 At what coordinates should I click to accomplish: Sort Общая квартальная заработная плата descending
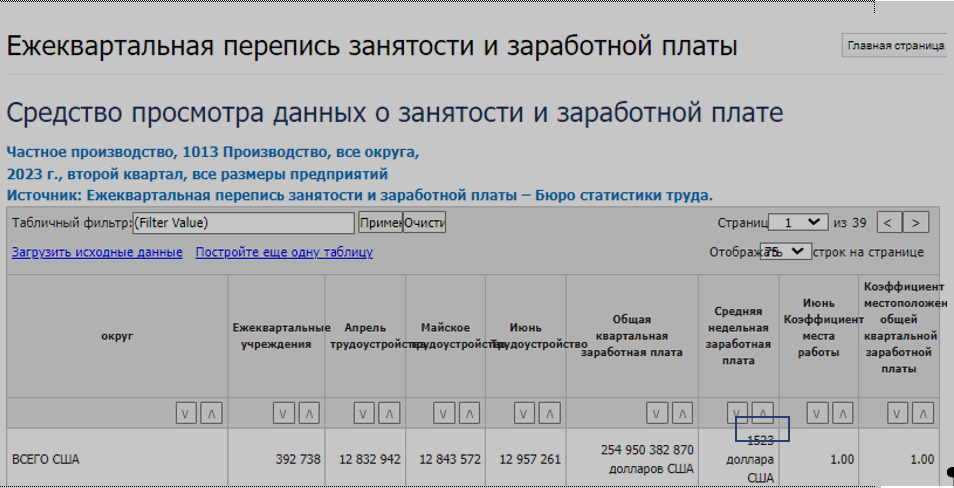(657, 412)
